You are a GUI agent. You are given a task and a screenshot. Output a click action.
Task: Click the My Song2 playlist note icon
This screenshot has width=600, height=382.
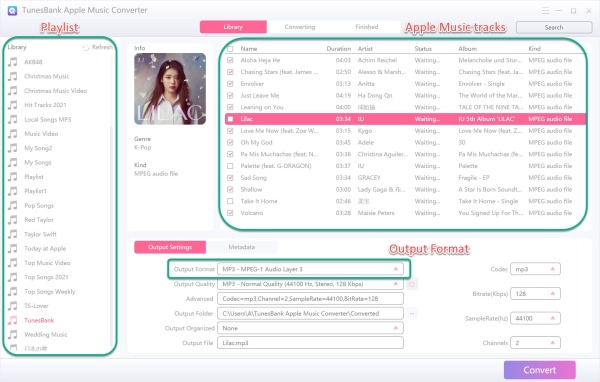tap(13, 148)
